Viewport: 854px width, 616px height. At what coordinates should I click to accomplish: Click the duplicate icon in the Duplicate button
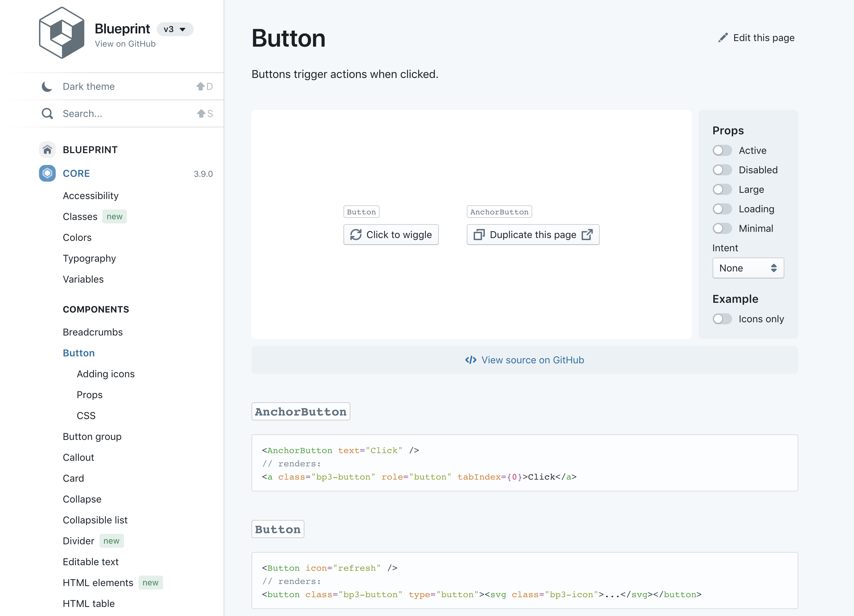click(x=479, y=235)
